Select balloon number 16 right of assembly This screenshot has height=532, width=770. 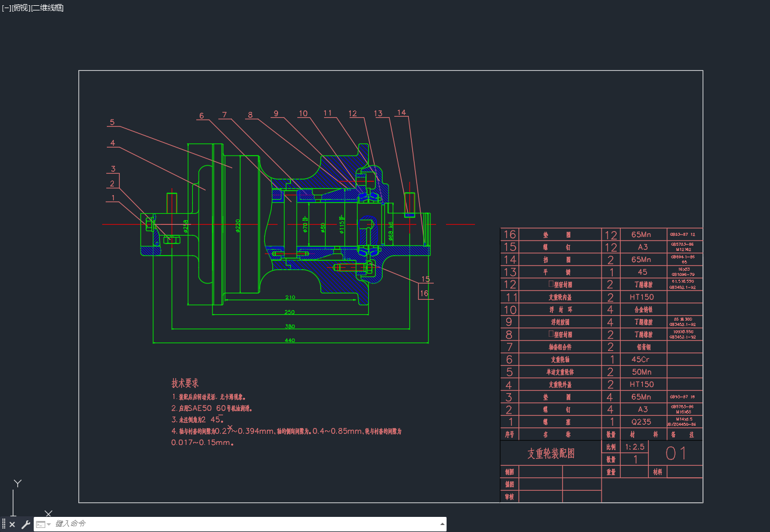tap(424, 293)
